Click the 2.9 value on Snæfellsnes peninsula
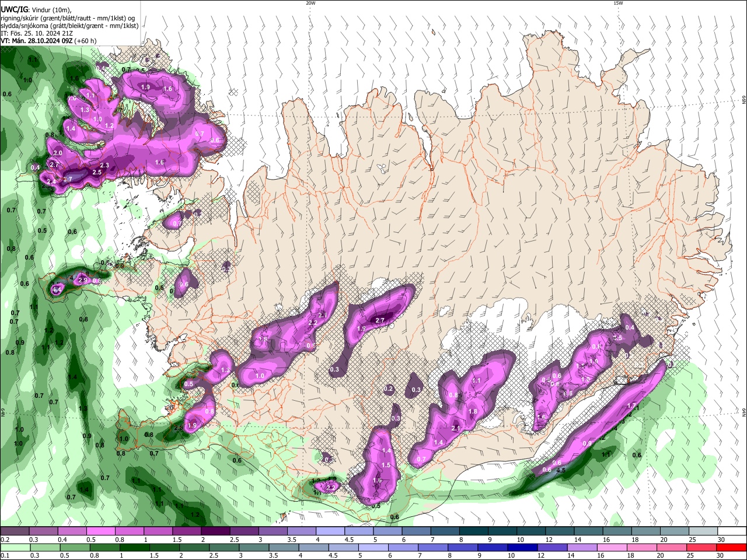This screenshot has height=560, width=747. tap(83, 281)
